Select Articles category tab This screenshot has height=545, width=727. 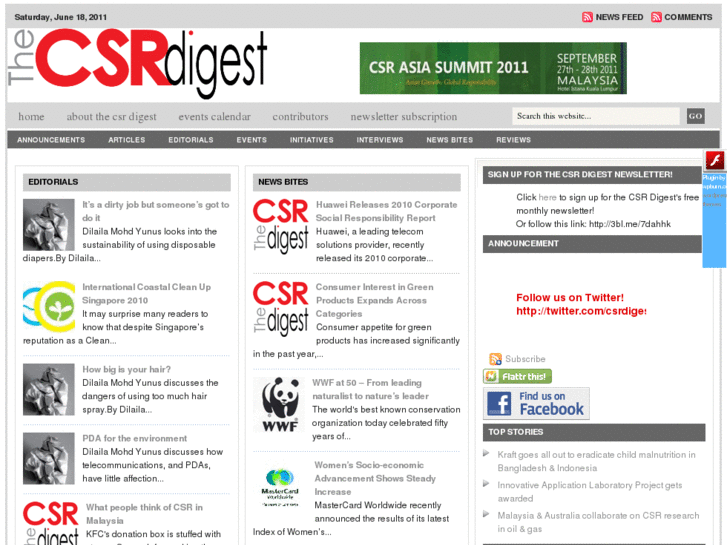(x=127, y=140)
